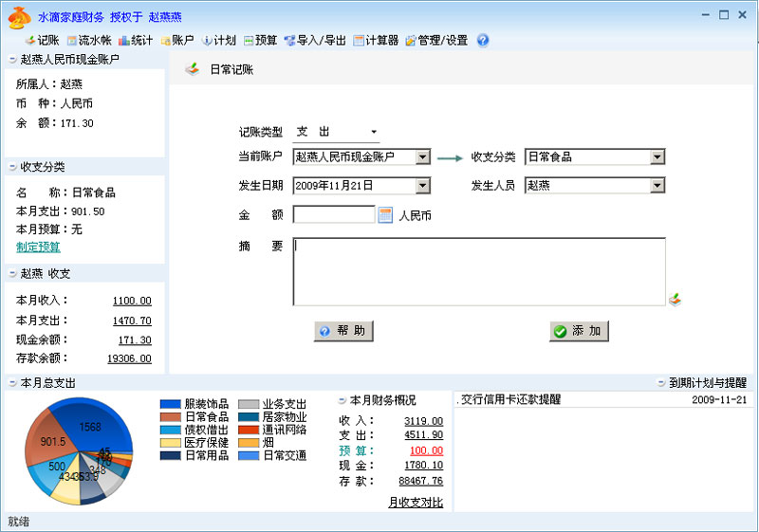Select the 日常交通 legend color swatch
This screenshot has height=532, width=759.
(x=249, y=455)
